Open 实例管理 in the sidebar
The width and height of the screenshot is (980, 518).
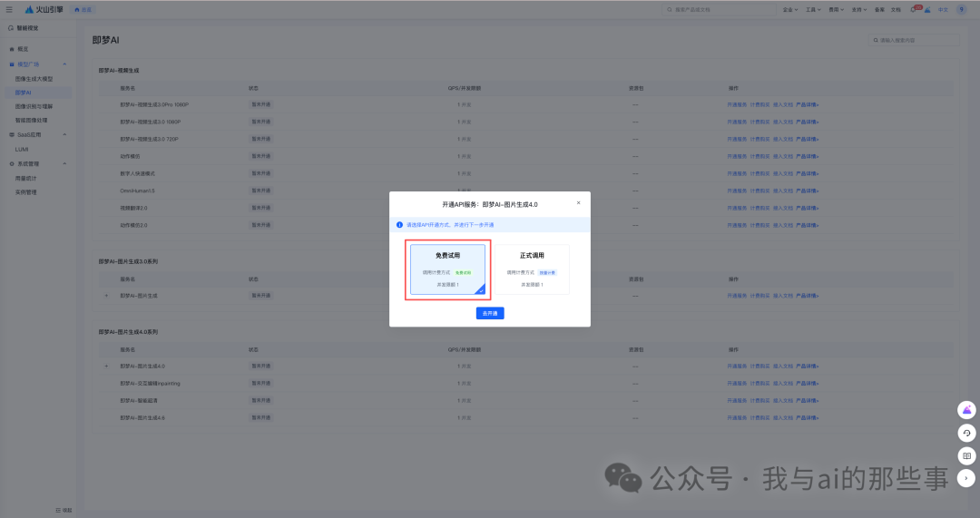[25, 191]
